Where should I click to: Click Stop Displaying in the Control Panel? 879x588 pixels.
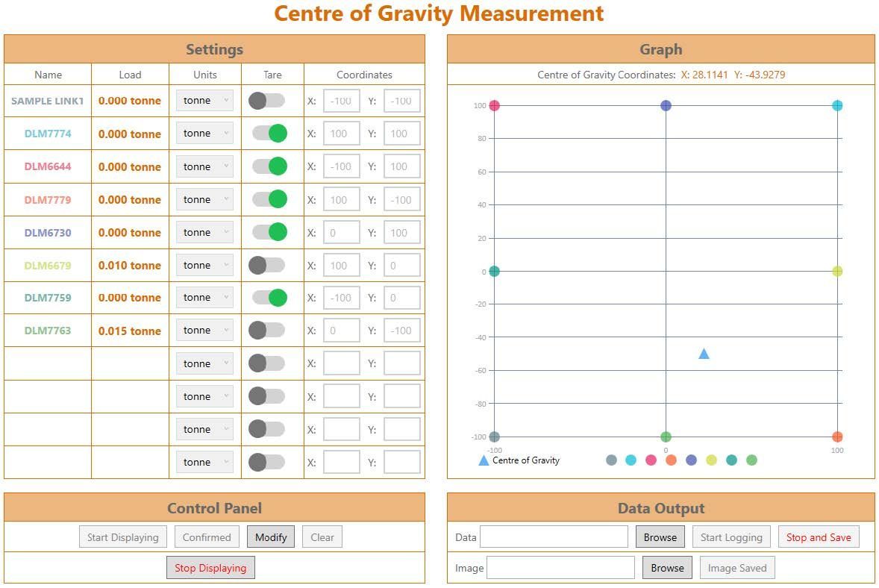[210, 567]
